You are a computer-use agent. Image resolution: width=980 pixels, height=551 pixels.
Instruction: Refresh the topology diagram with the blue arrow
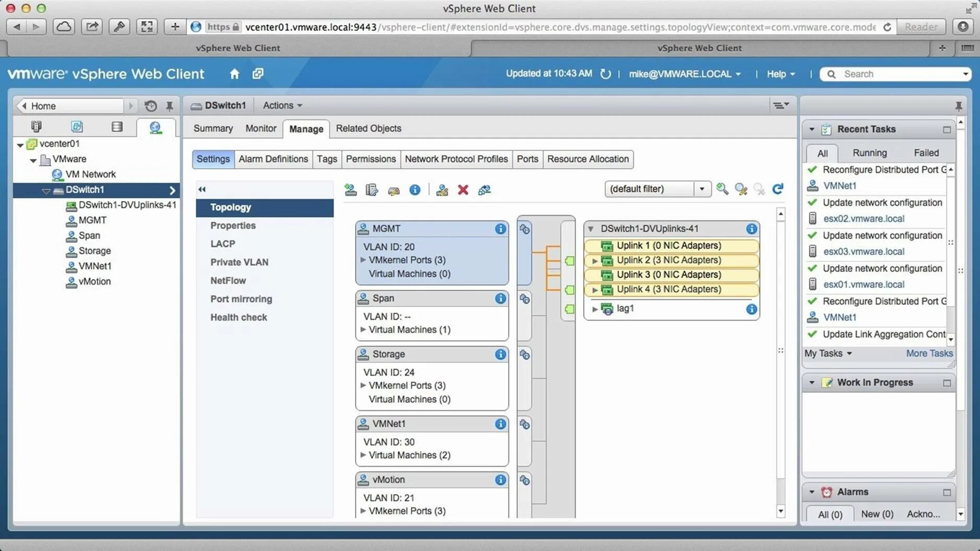(x=778, y=189)
